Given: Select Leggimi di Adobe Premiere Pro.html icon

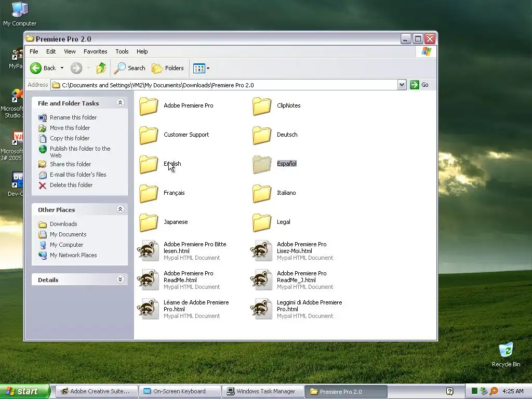Looking at the screenshot, I should [261, 309].
